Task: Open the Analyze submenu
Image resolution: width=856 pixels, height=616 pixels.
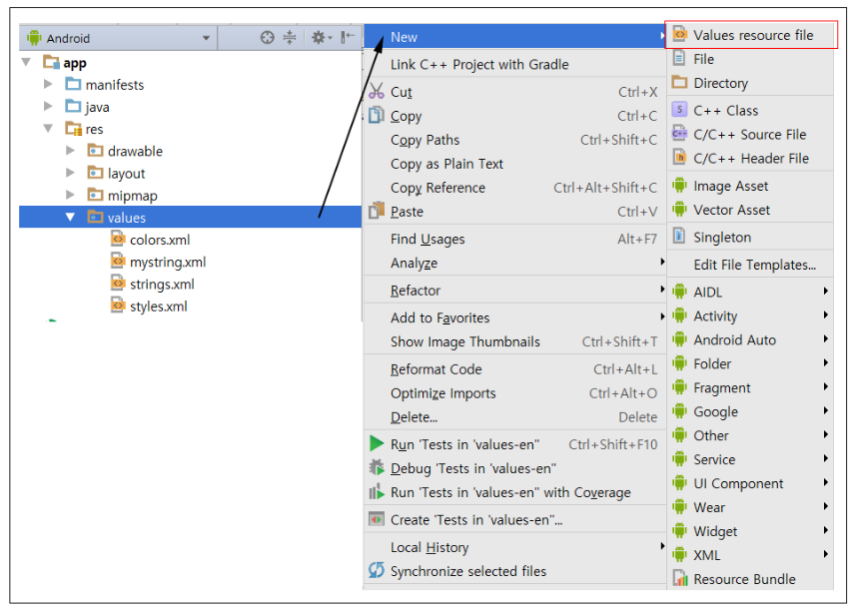Action: pyautogui.click(x=514, y=263)
